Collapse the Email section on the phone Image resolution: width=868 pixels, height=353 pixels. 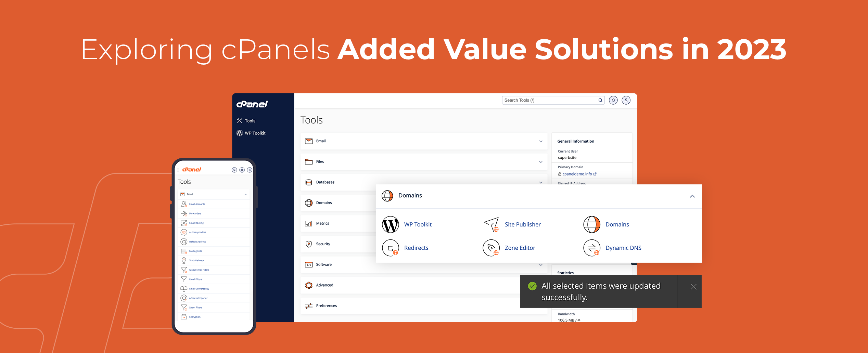[x=245, y=194]
